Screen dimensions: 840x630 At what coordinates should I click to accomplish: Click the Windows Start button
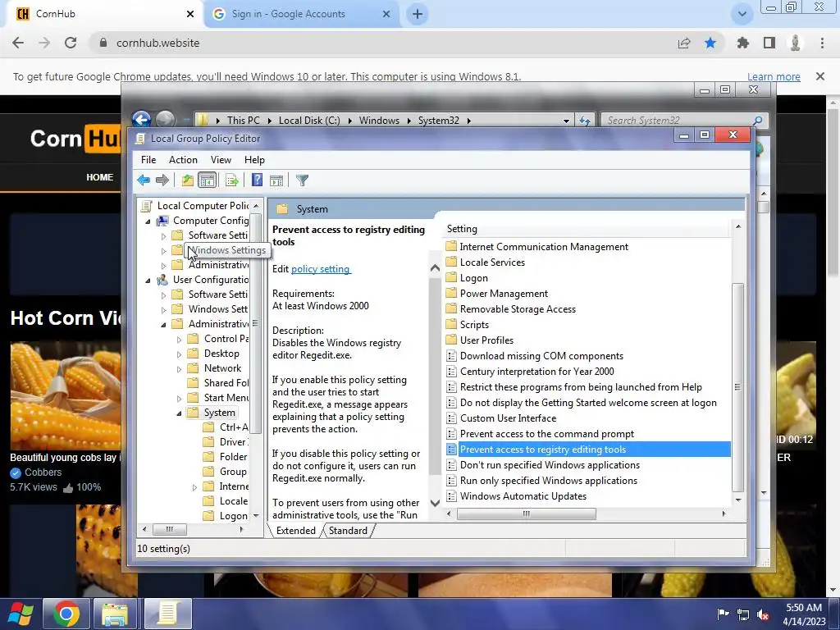pyautogui.click(x=21, y=614)
